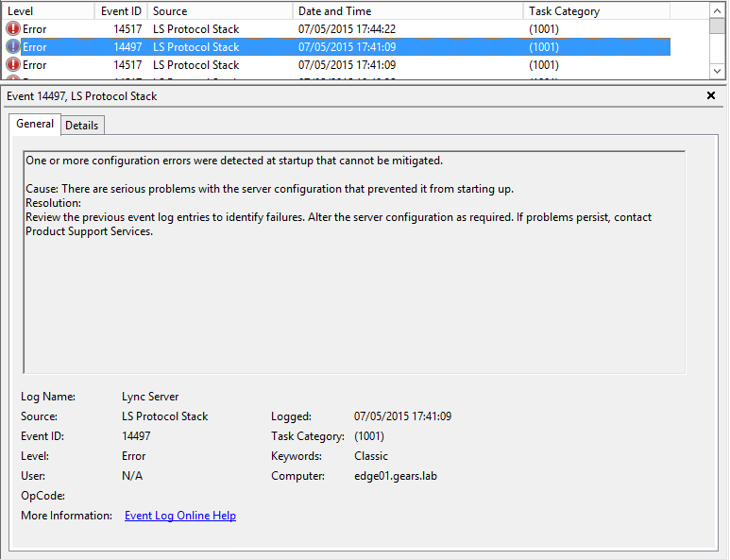
Task: Click the Log Name value 'Lync Server'
Action: 150,397
